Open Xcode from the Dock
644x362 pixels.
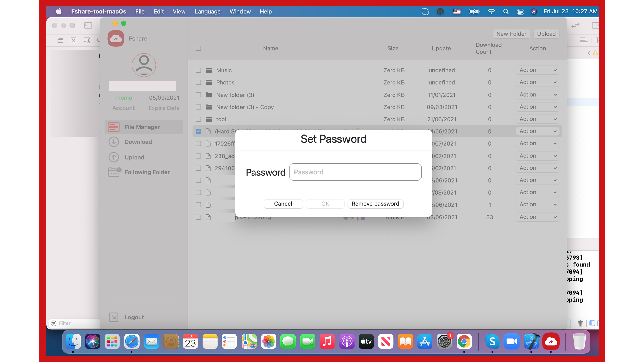[x=532, y=342]
